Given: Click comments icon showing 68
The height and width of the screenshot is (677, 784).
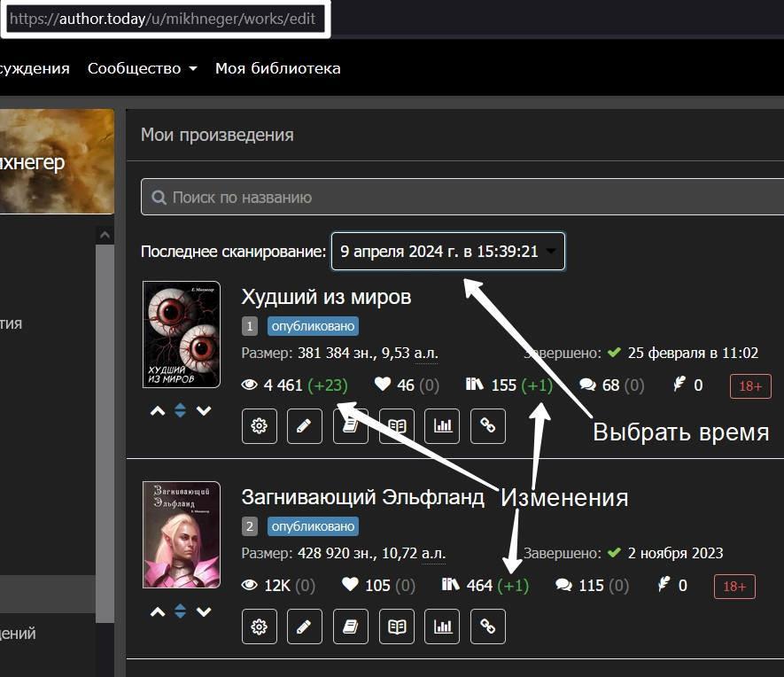Looking at the screenshot, I should click(587, 385).
